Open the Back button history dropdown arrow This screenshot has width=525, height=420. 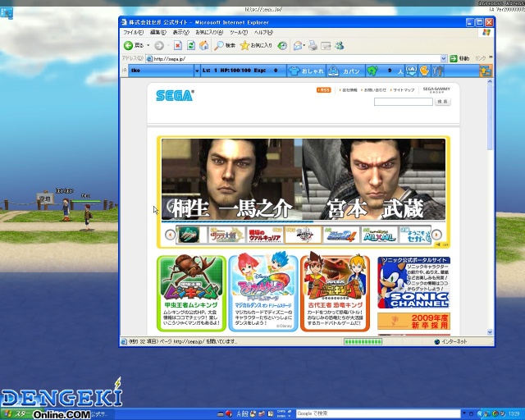click(x=148, y=45)
